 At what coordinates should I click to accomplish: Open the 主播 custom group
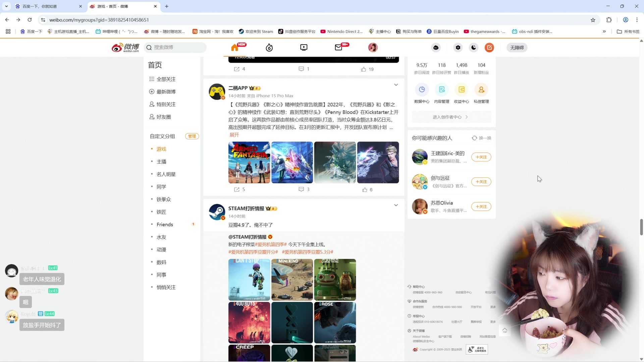[x=161, y=162]
